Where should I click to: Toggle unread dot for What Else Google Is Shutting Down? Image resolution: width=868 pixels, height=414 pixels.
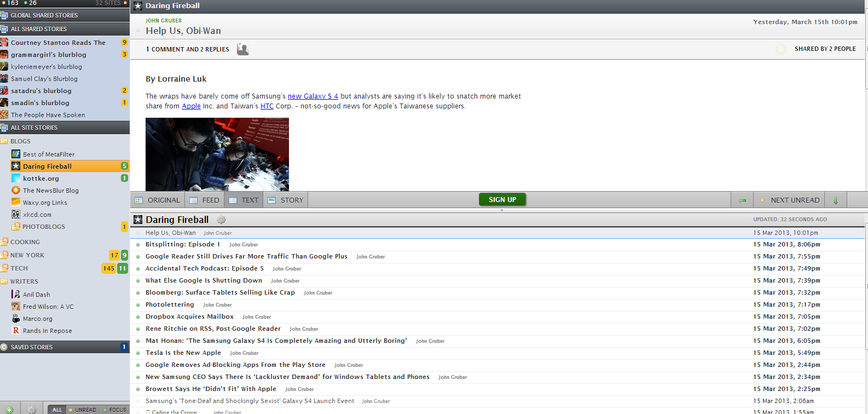click(x=138, y=281)
